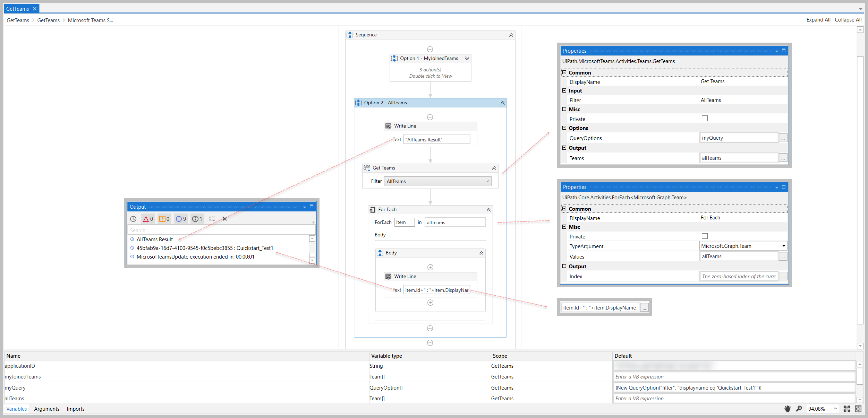Click the bottom plus icon of main Sequence
The image size is (868, 418).
[430, 343]
